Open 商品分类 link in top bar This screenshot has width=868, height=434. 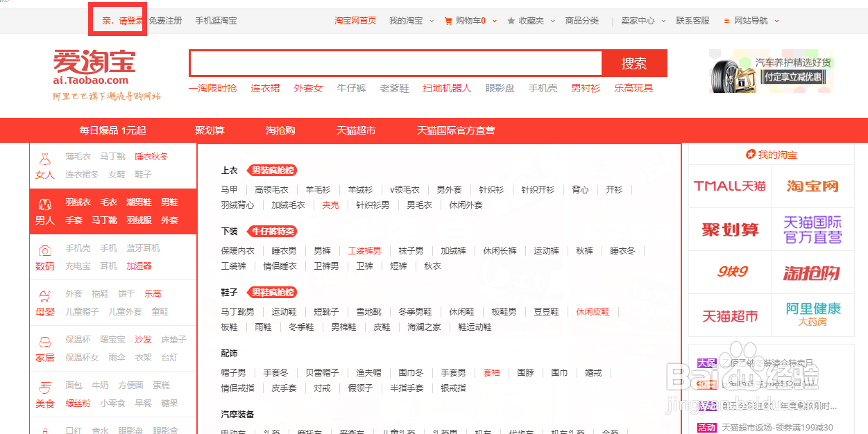pyautogui.click(x=582, y=21)
